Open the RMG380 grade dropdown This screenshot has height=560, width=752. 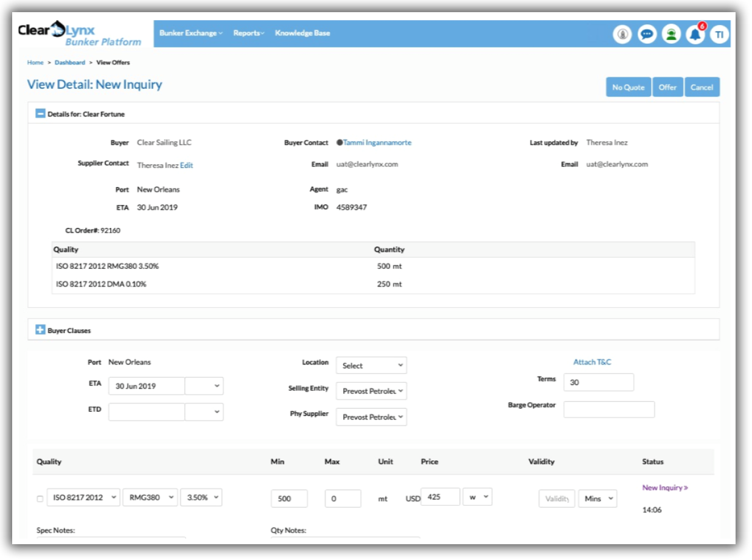150,497
